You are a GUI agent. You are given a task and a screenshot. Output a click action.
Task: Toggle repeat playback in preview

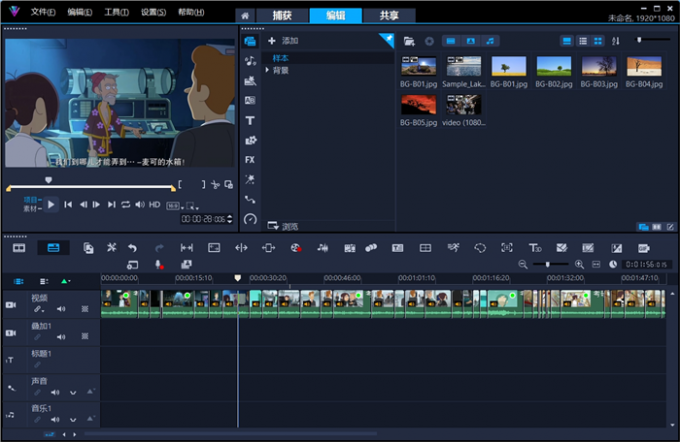point(126,204)
